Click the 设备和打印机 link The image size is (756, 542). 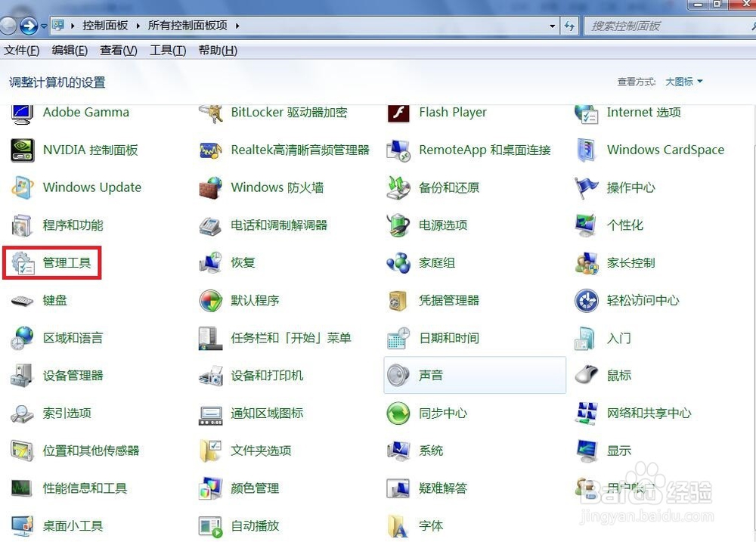coord(267,376)
